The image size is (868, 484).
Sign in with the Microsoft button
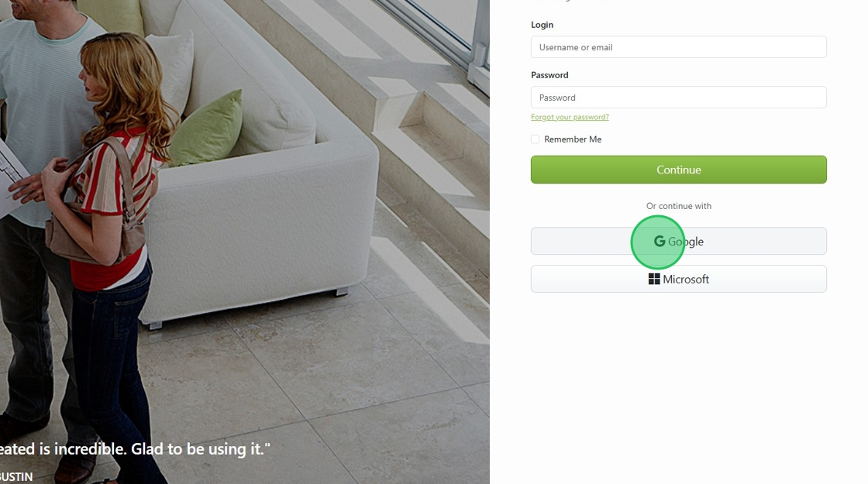[679, 280]
